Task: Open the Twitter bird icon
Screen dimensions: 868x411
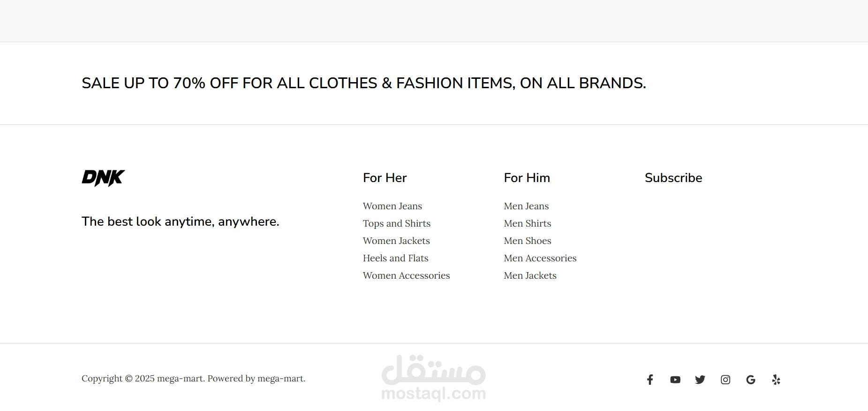Action: [x=700, y=380]
